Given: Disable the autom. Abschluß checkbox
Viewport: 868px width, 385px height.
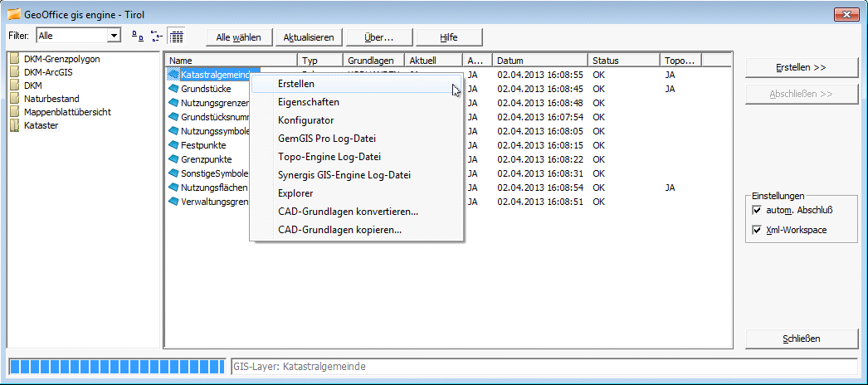Looking at the screenshot, I should click(756, 211).
